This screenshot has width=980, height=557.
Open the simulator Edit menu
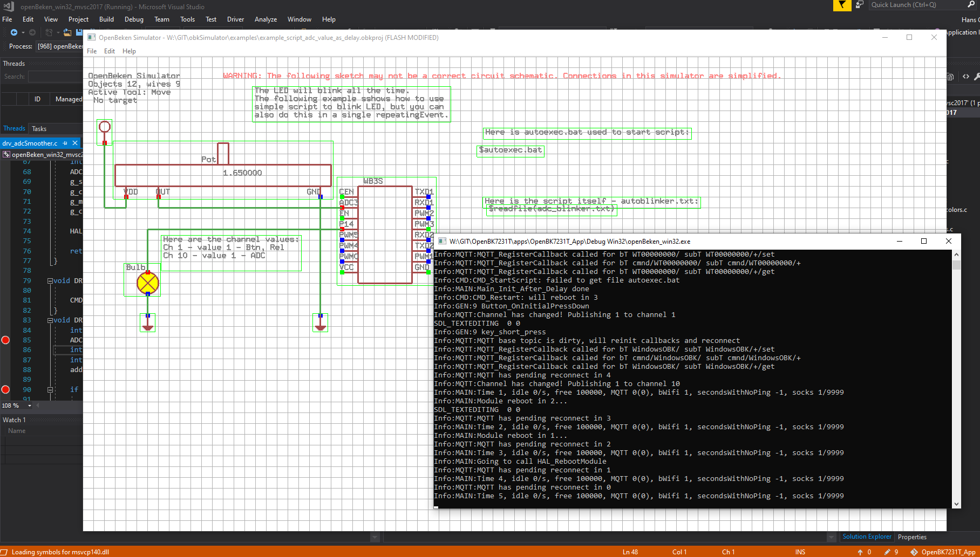click(110, 51)
